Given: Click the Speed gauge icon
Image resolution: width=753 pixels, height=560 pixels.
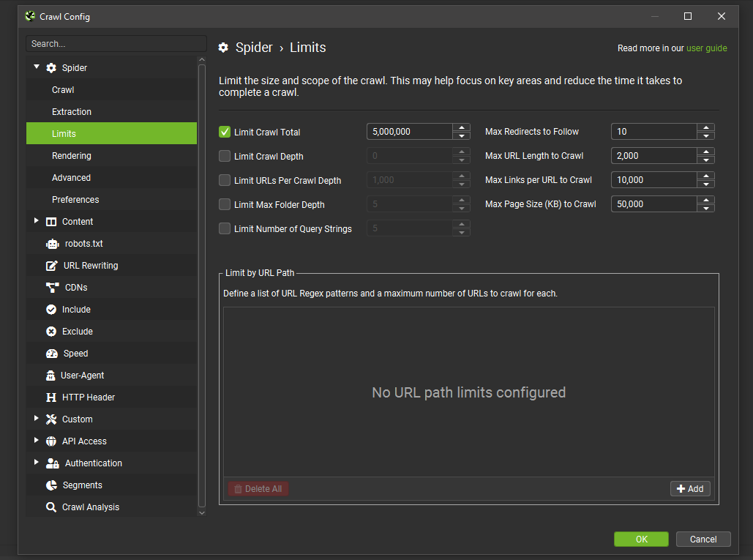Looking at the screenshot, I should point(52,354).
